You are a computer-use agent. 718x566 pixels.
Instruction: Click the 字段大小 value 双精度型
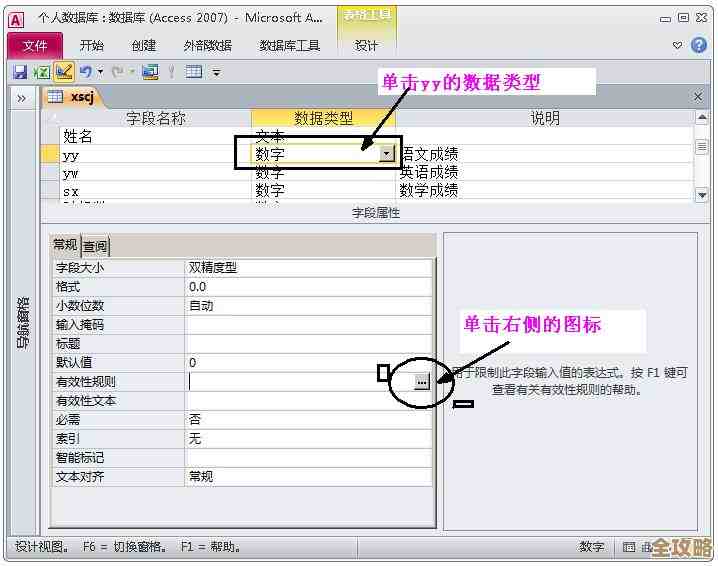tap(308, 268)
